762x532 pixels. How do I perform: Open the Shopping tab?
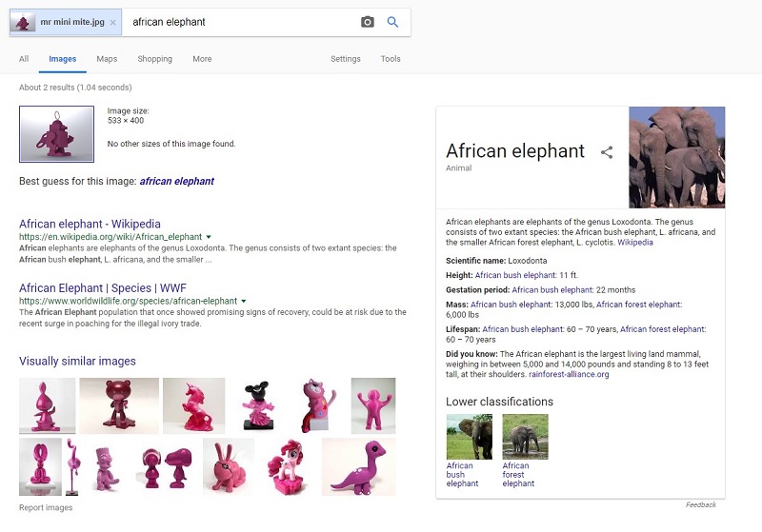pyautogui.click(x=154, y=59)
